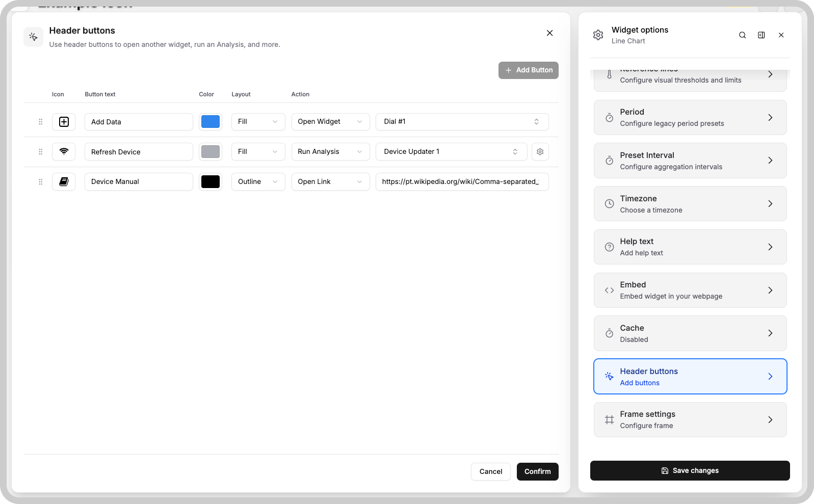Click the Help text question mark icon
814x504 pixels.
(x=609, y=247)
